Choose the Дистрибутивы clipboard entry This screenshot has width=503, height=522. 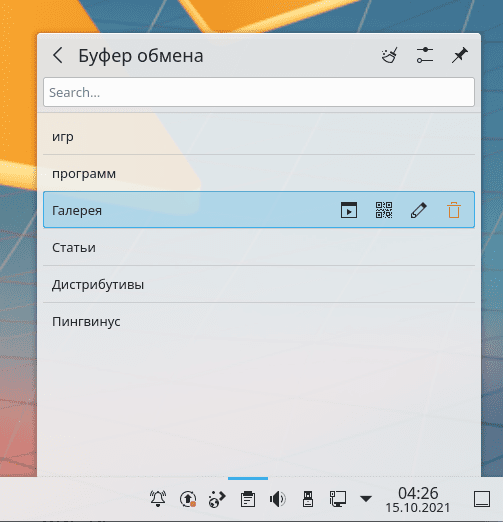coord(259,284)
